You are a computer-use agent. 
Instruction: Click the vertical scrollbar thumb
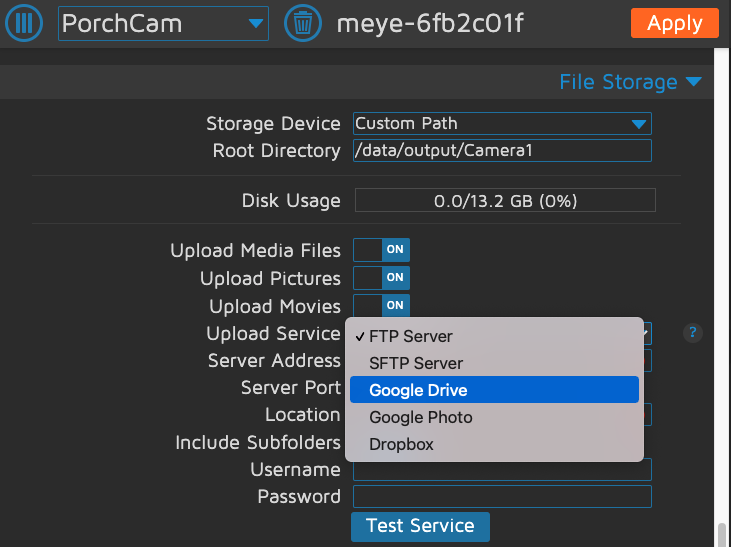(722, 535)
